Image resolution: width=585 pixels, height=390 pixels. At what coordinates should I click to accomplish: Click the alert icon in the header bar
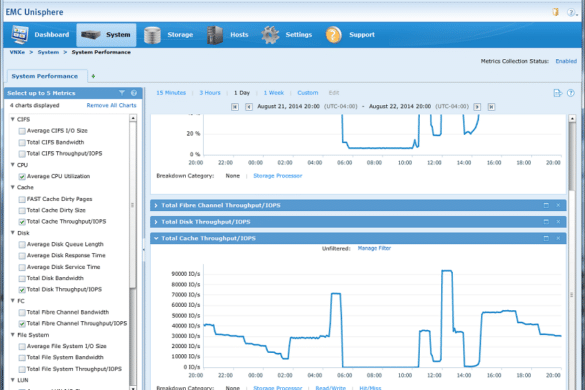556,12
